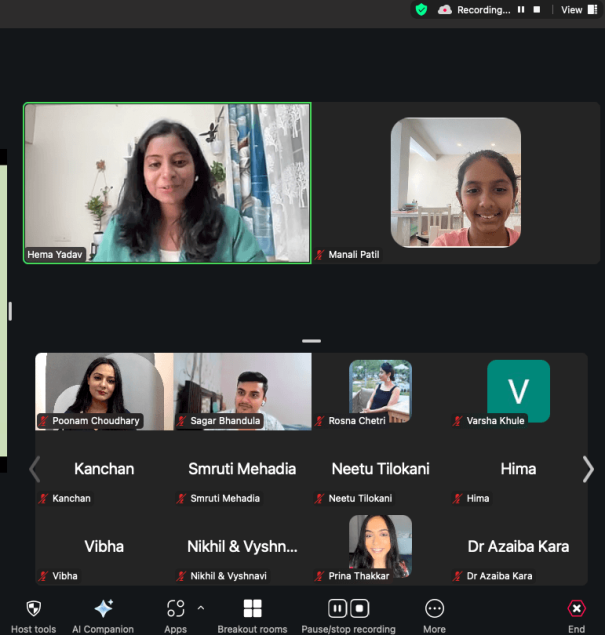Click the red End meeting icon
Screen dimensions: 605x635
pyautogui.click(x=576, y=608)
